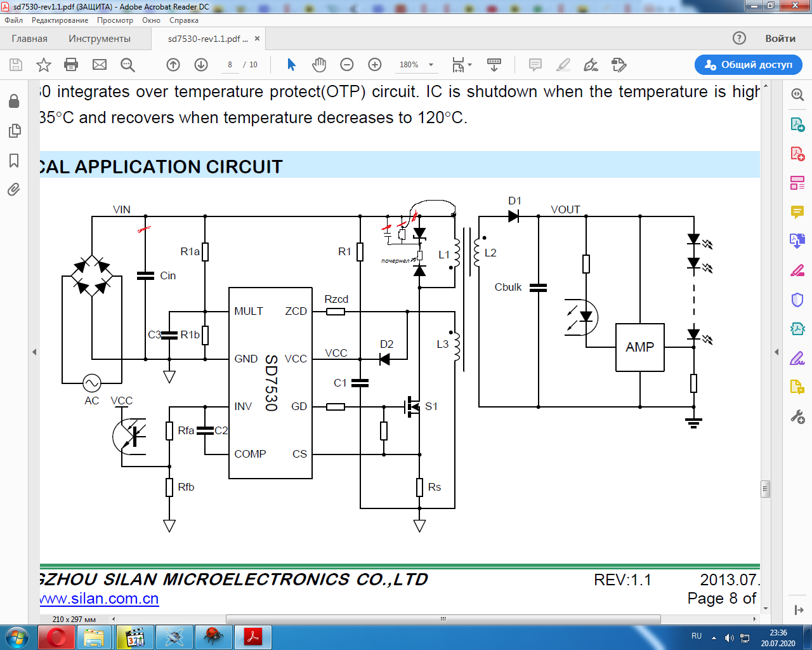Viewport: 812px width, 650px height.
Task: Open the Sign document pen tool
Action: click(591, 65)
